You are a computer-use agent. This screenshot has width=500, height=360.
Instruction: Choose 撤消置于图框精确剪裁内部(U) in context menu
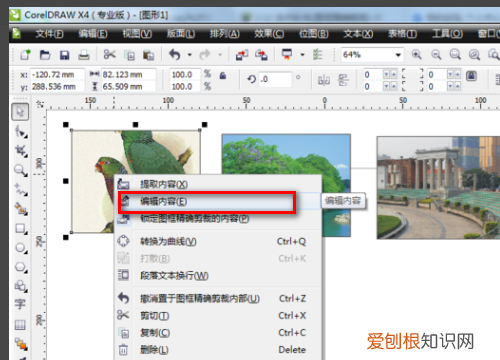click(x=218, y=298)
